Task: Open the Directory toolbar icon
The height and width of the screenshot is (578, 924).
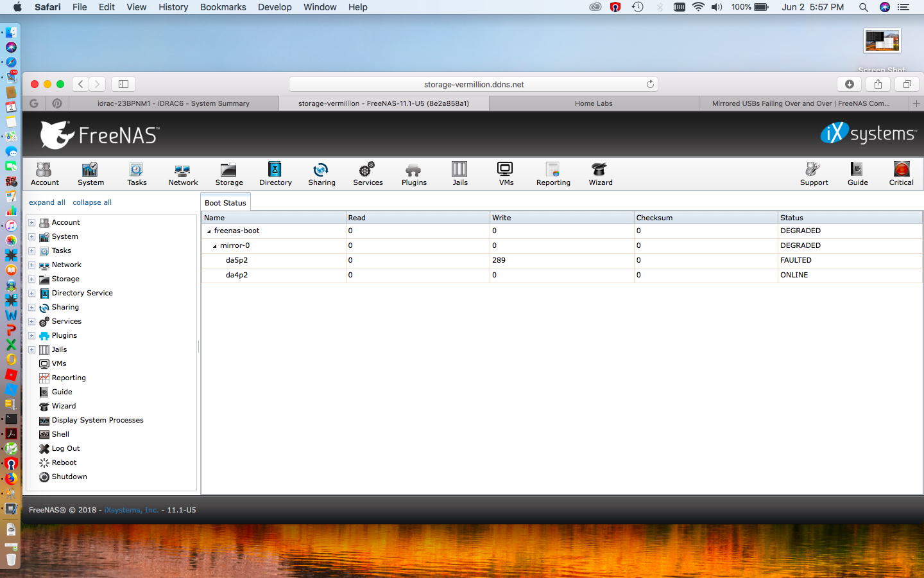Action: click(x=275, y=174)
